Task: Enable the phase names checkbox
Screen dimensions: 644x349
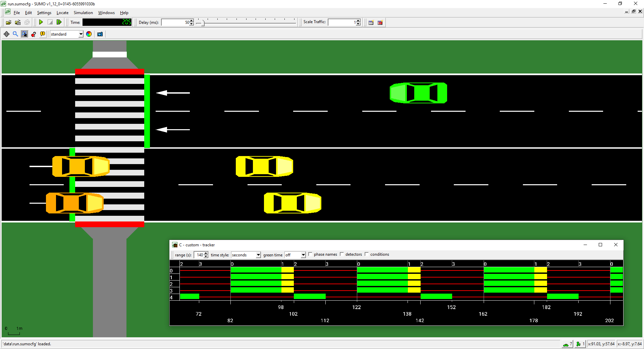Action: click(310, 254)
